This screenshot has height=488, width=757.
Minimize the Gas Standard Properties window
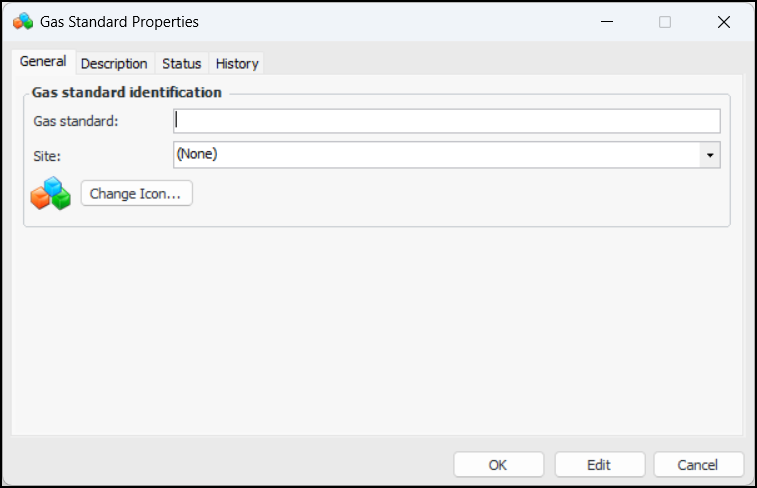(x=606, y=22)
